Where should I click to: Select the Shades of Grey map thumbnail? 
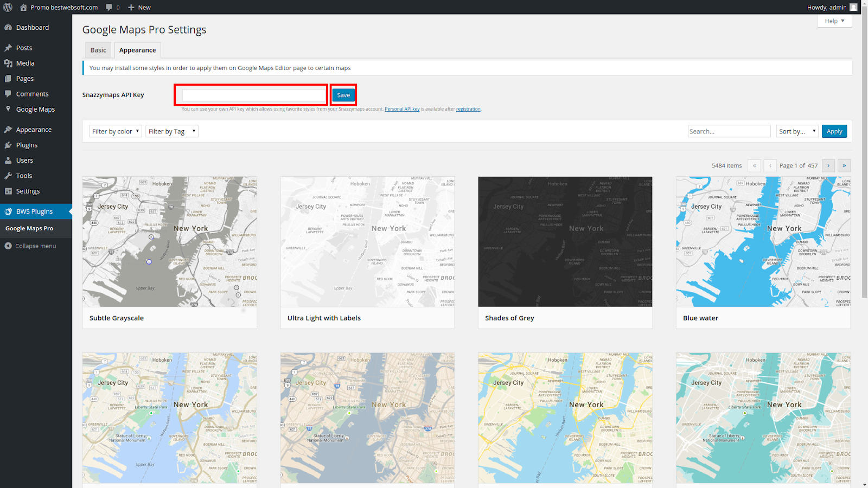coord(565,242)
